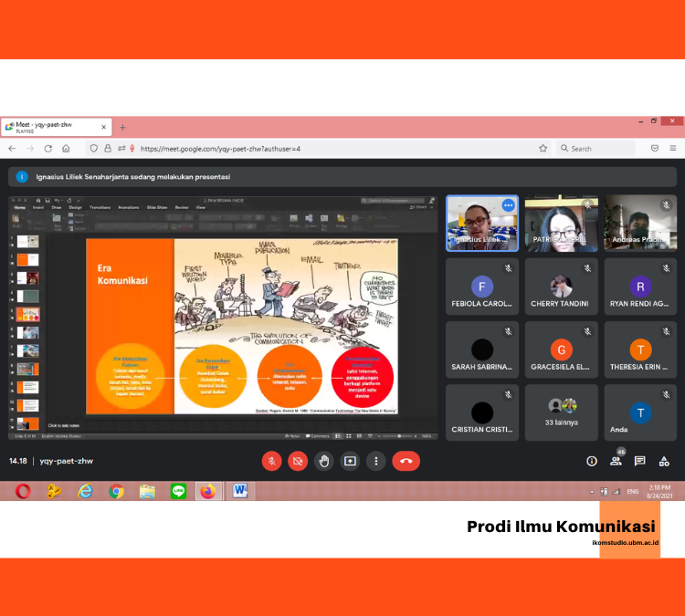Click the meeting code yqy-paet-zhw text
Viewport: 685px width, 616px height.
(66, 461)
